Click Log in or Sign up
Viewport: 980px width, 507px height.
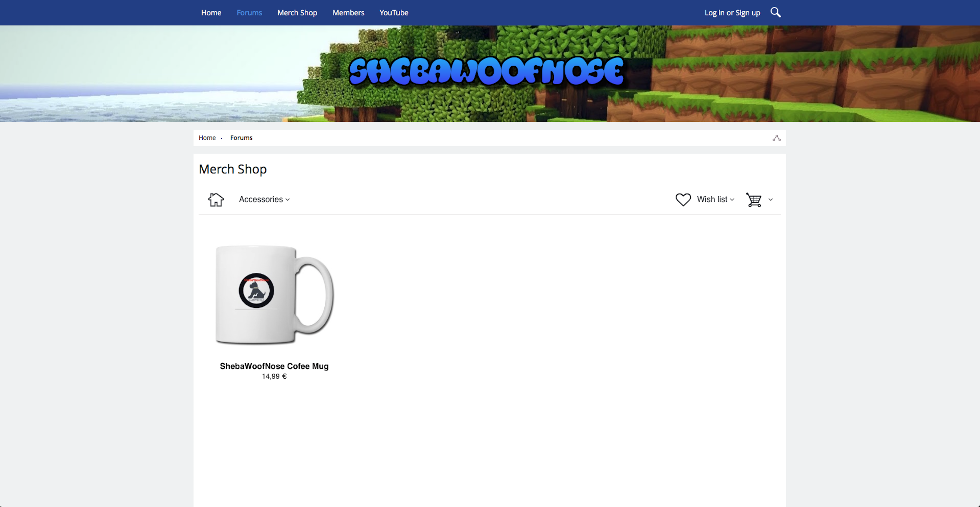(732, 13)
